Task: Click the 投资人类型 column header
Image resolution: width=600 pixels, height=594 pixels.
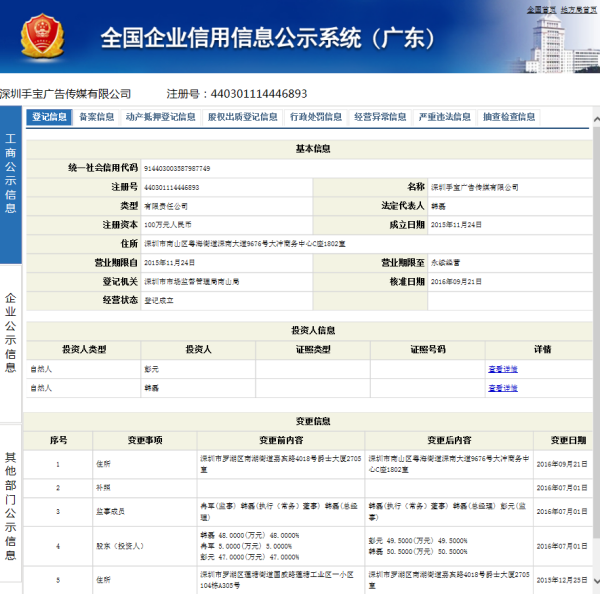Action: point(84,349)
